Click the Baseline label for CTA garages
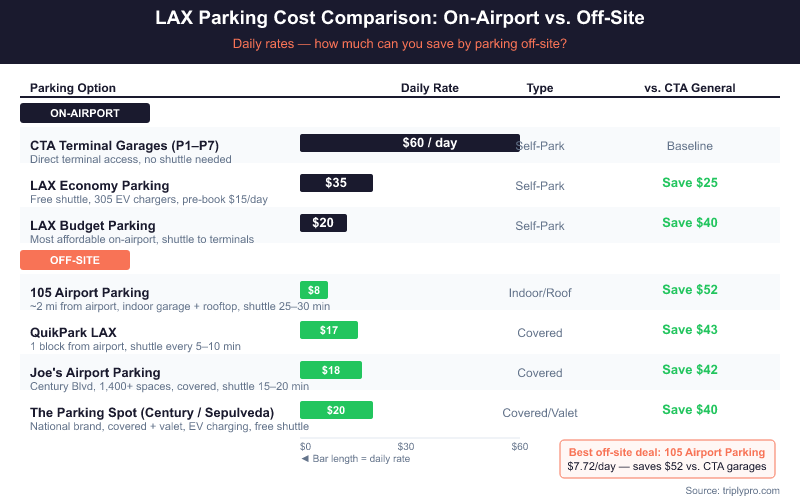Image resolution: width=800 pixels, height=500 pixels. click(690, 146)
